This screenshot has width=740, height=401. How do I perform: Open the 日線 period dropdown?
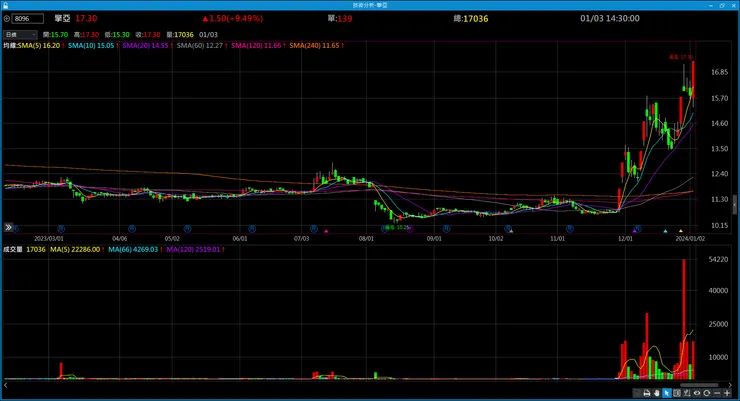20,34
